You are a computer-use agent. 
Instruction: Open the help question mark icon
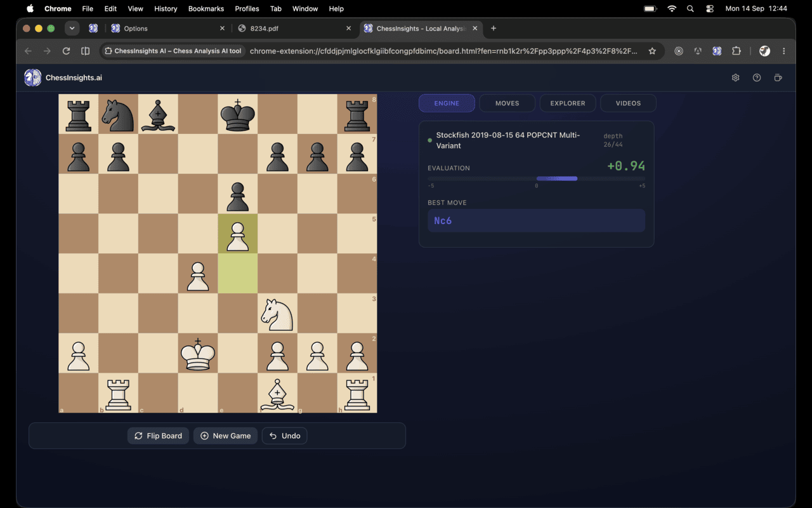(757, 77)
